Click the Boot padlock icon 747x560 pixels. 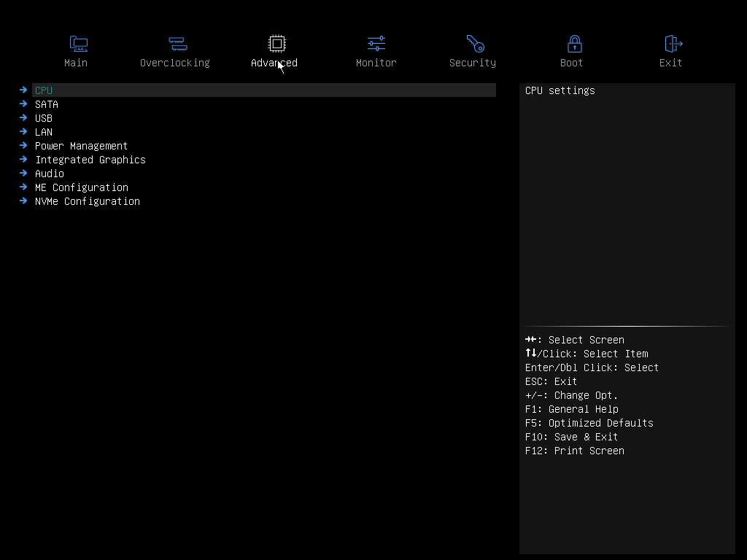click(x=575, y=44)
